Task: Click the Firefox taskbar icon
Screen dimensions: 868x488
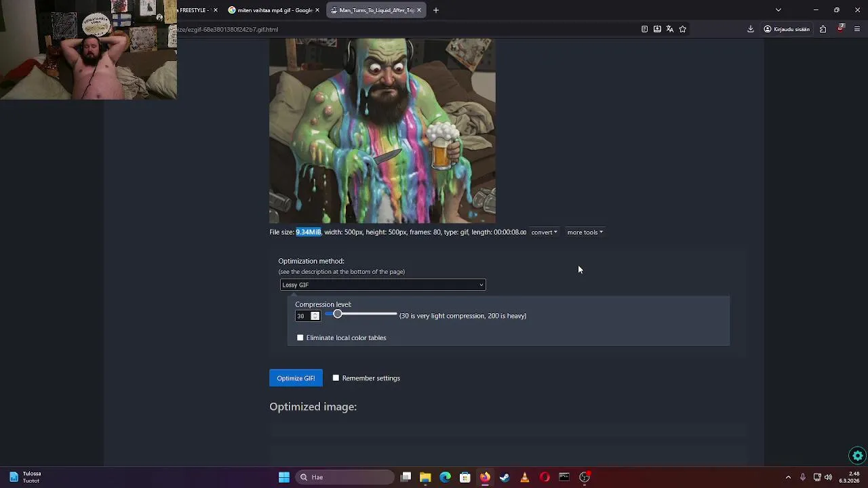Action: (485, 477)
